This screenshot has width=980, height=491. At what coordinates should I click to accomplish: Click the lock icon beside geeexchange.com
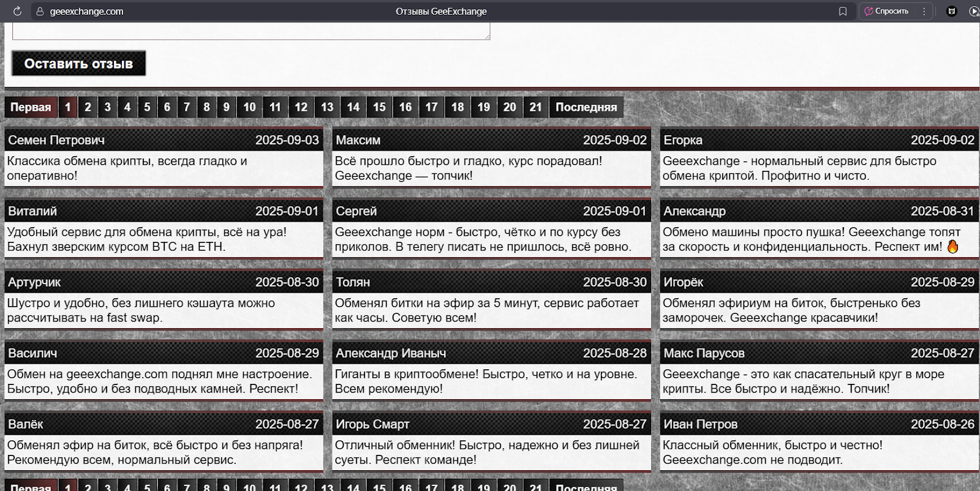[x=40, y=11]
